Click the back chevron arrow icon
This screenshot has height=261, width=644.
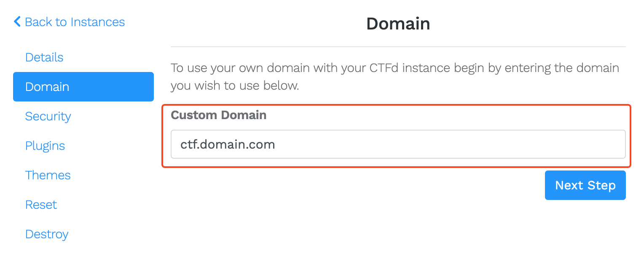coord(17,21)
